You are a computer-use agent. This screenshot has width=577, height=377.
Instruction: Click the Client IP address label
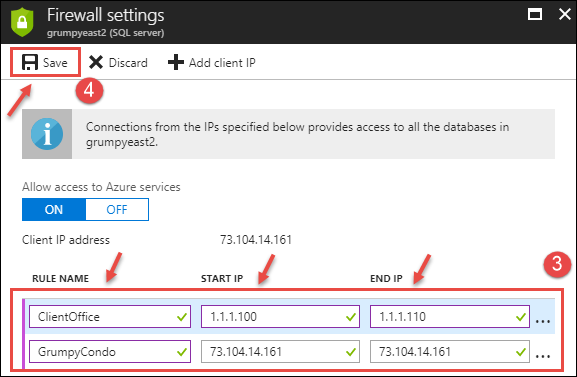(66, 240)
